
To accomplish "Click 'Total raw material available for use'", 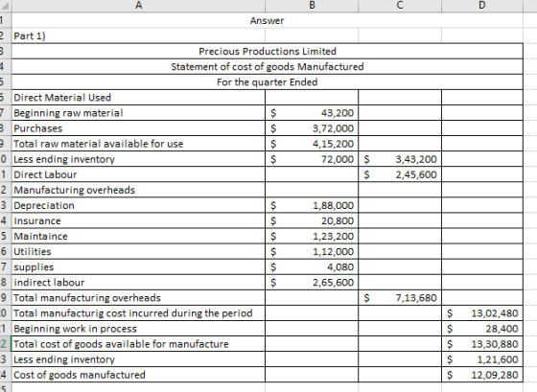I will click(138, 144).
